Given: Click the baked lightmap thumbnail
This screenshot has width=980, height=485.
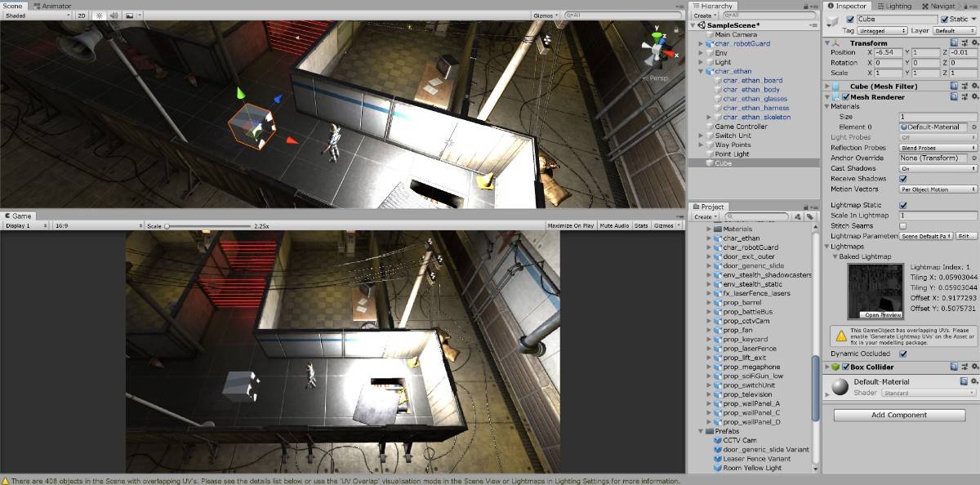Looking at the screenshot, I should click(875, 291).
